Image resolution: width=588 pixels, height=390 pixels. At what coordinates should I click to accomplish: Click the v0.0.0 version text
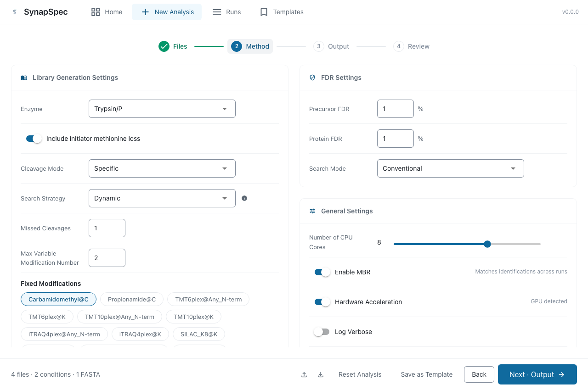571,12
